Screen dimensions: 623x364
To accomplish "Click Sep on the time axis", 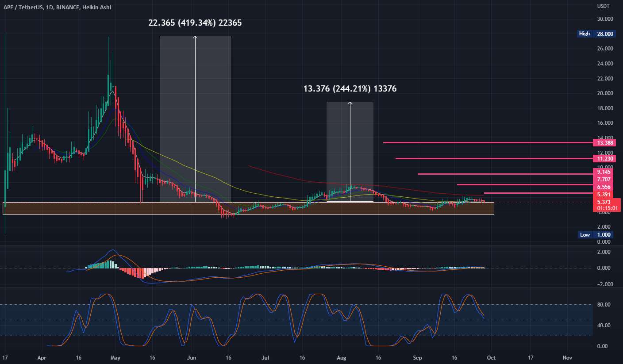I will point(418,357).
